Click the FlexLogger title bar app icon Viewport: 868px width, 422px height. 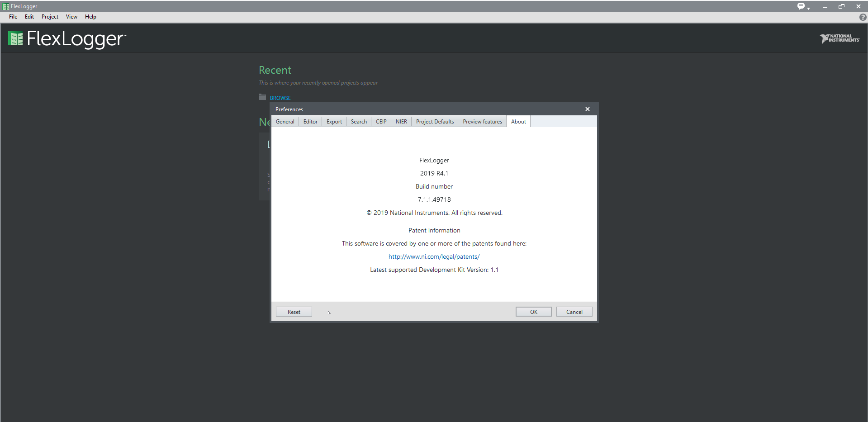tap(5, 6)
